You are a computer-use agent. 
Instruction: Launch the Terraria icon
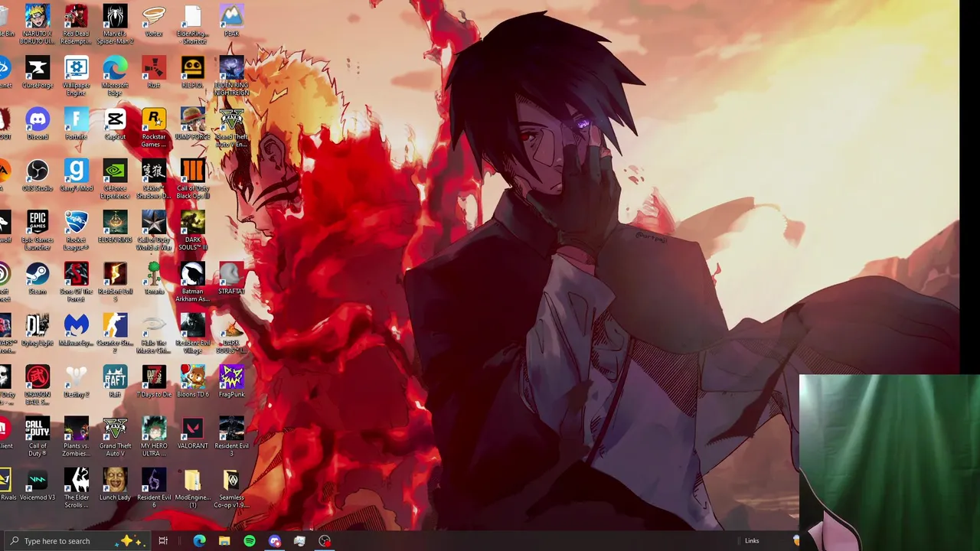[154, 279]
